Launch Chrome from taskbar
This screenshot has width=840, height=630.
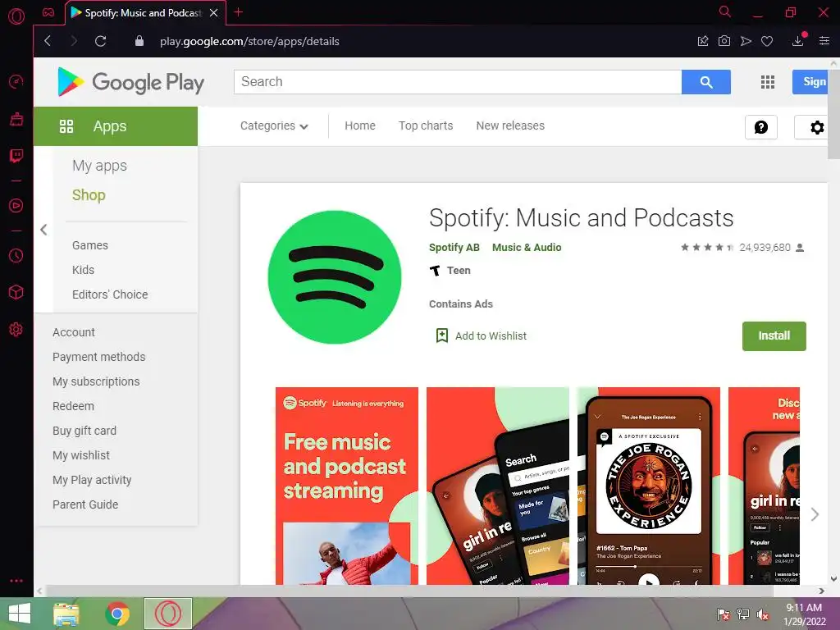click(x=117, y=614)
